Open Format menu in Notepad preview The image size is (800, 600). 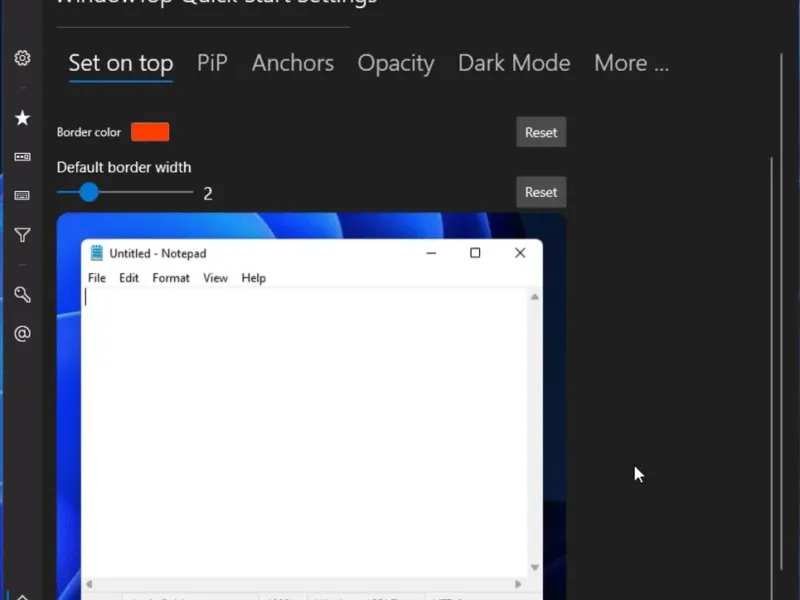[171, 278]
